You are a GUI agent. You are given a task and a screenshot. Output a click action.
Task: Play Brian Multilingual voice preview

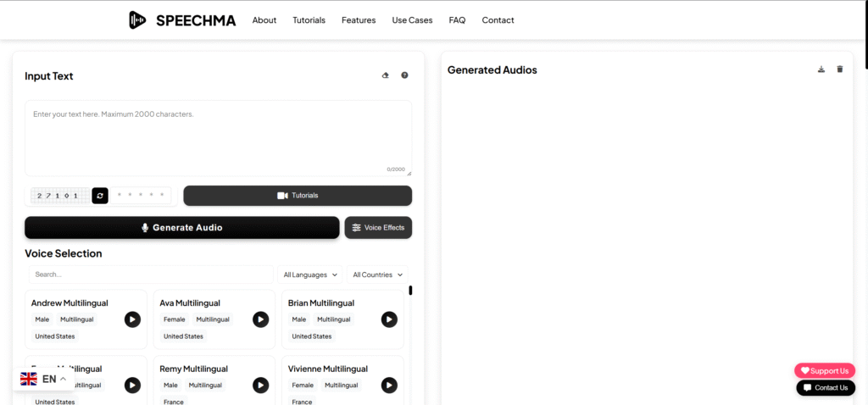tap(389, 319)
